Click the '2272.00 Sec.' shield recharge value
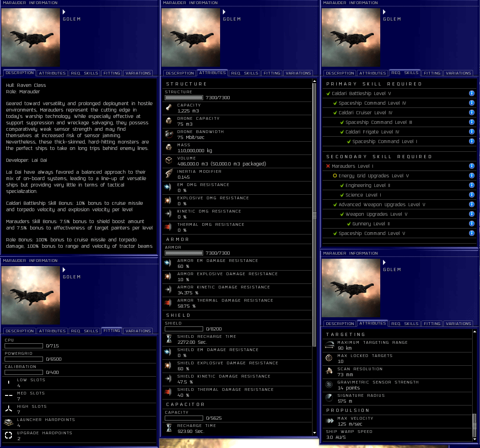This screenshot has height=448, width=480. [192, 342]
